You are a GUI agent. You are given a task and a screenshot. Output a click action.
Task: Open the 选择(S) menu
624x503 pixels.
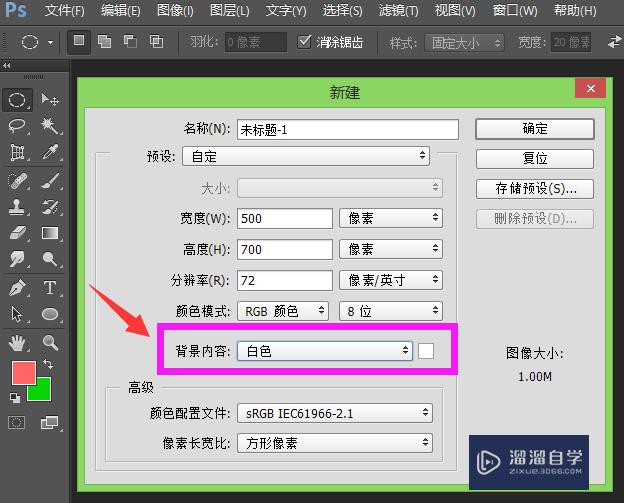pos(342,10)
